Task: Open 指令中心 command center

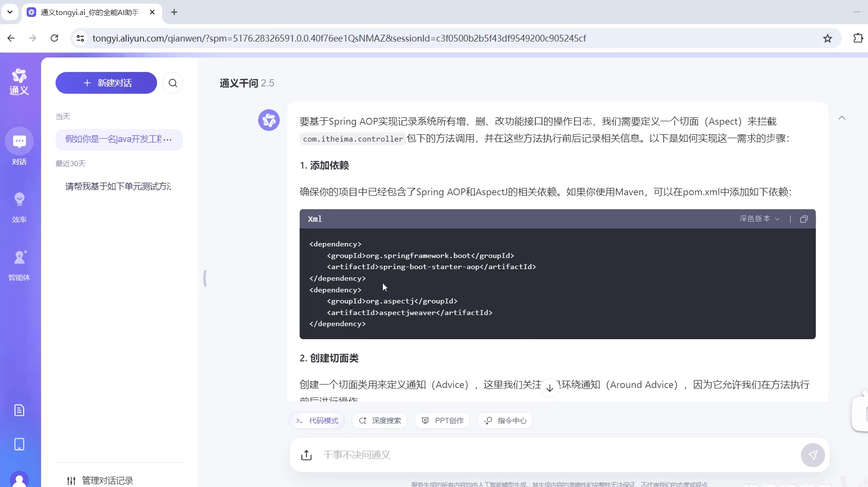Action: [x=505, y=420]
